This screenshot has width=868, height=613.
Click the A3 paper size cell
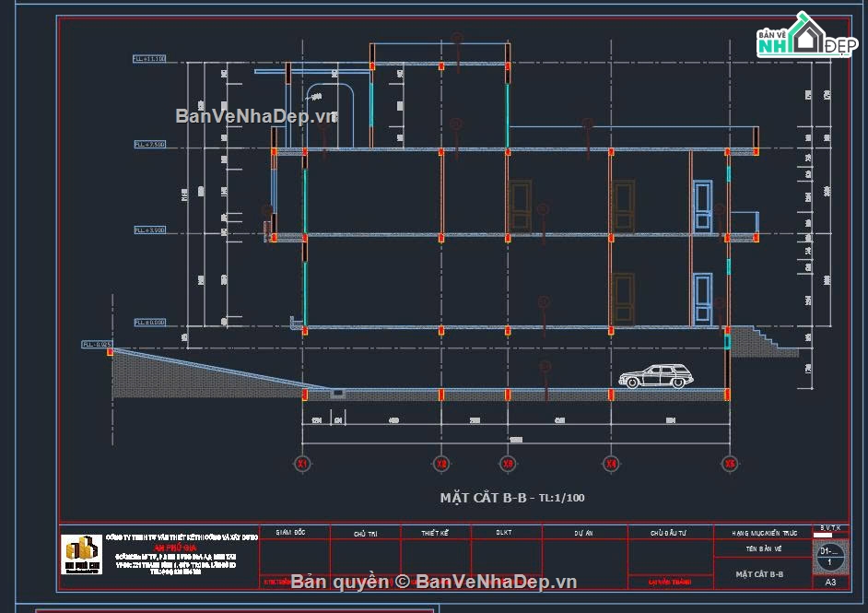pyautogui.click(x=830, y=582)
